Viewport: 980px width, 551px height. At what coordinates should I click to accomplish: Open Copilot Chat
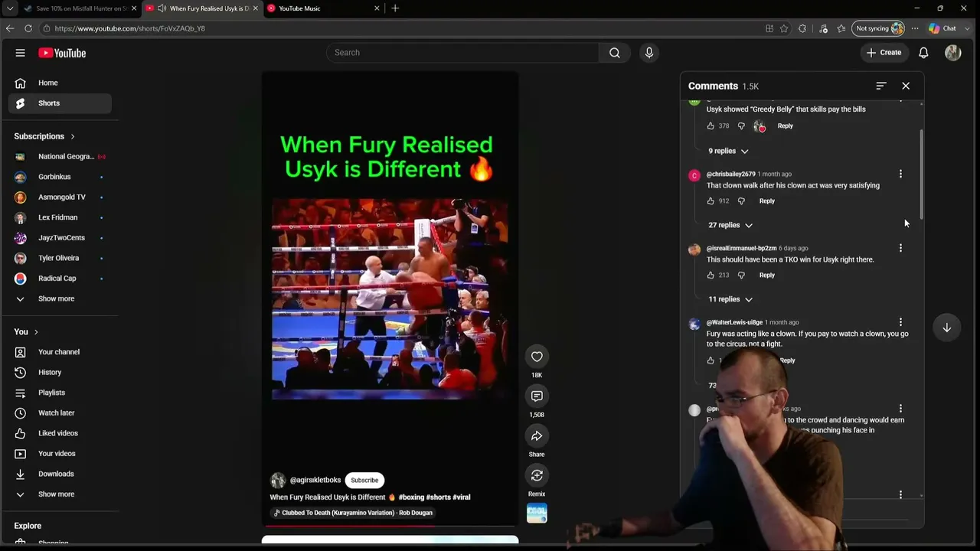tap(942, 28)
